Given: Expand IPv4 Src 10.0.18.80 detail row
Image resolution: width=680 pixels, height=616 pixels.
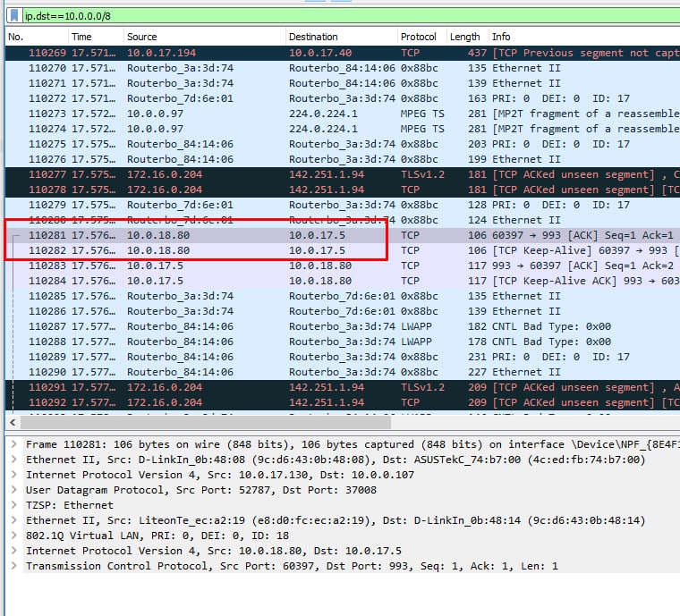Looking at the screenshot, I should coord(14,550).
